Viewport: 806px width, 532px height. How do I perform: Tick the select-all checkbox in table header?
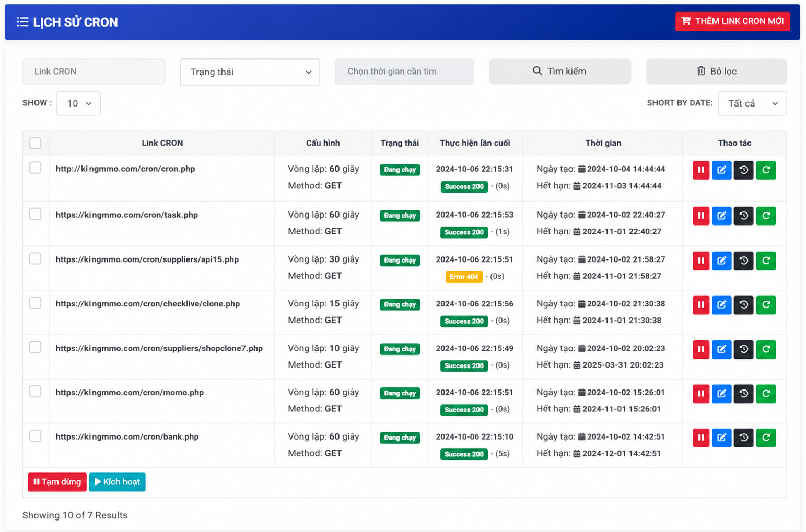[36, 143]
